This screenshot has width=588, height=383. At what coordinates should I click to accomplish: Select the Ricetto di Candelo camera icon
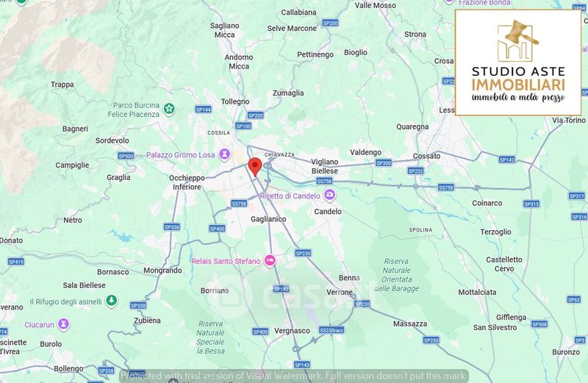pos(329,195)
